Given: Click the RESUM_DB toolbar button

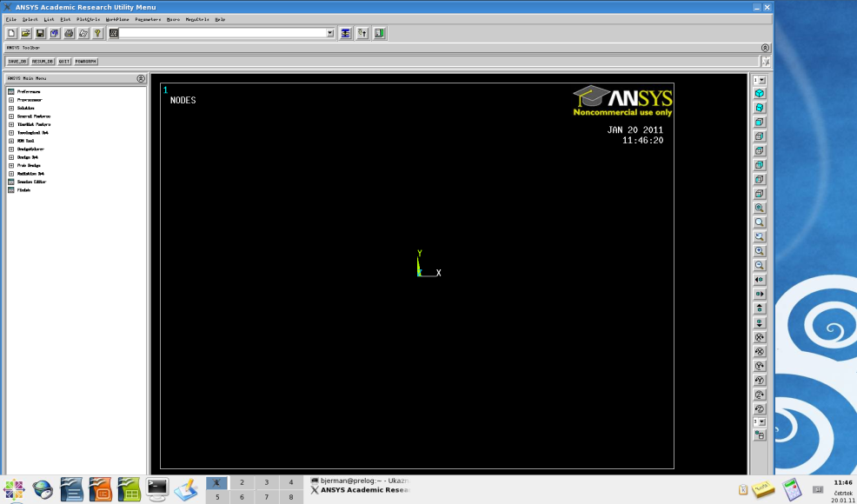Looking at the screenshot, I should click(x=43, y=61).
